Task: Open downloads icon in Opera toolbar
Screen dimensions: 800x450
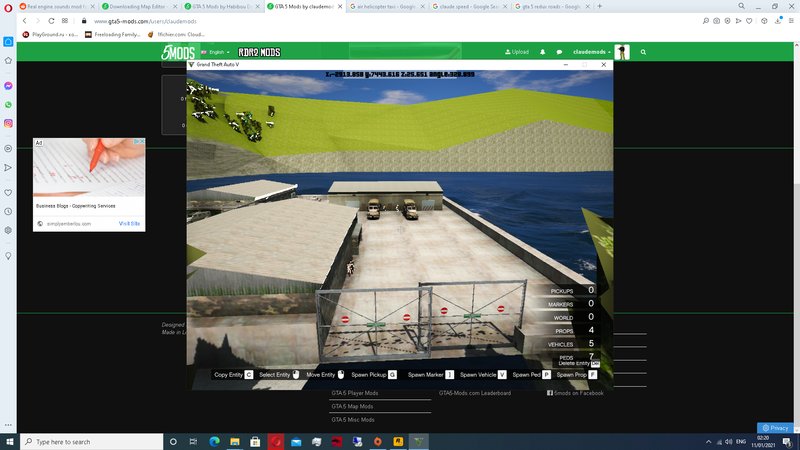Action: 778,21
